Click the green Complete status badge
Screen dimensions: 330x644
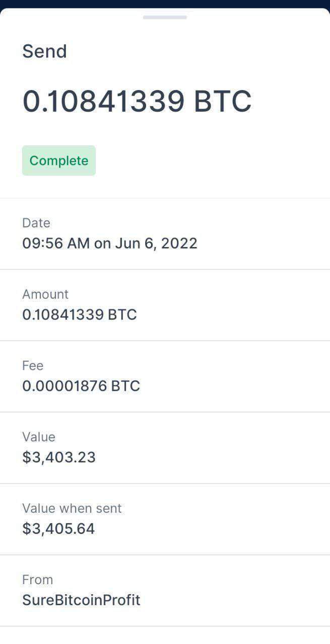click(x=59, y=160)
